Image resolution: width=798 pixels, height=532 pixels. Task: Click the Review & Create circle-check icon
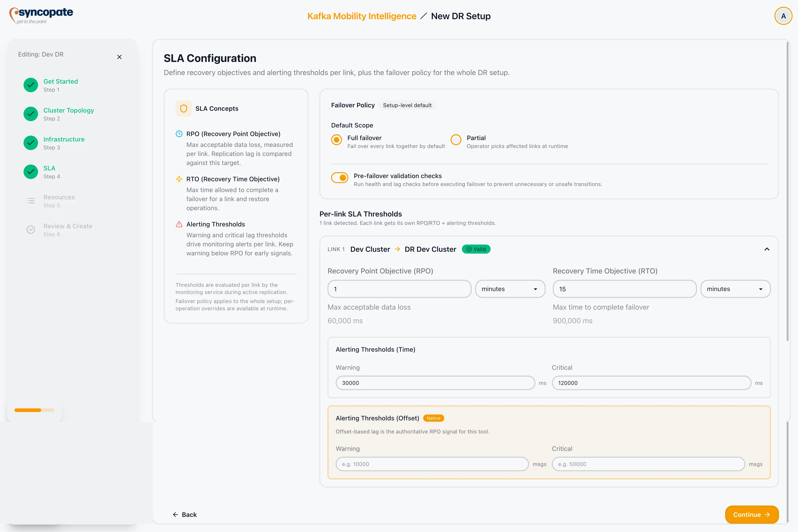pos(31,230)
